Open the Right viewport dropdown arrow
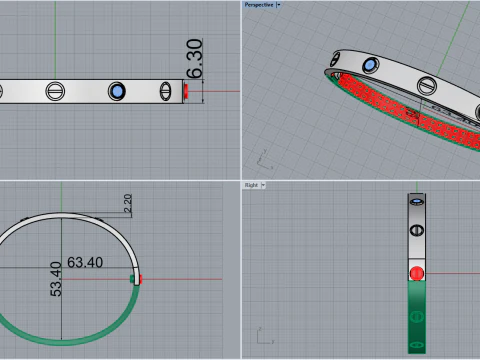 pos(263,185)
